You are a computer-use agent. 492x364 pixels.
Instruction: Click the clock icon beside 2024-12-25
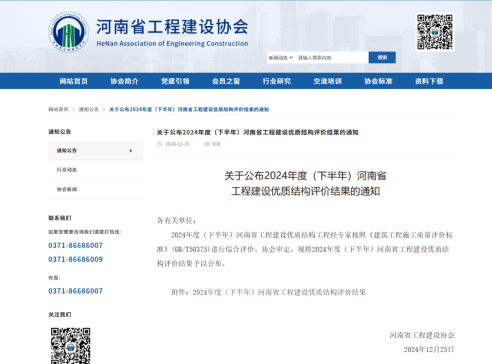(159, 144)
